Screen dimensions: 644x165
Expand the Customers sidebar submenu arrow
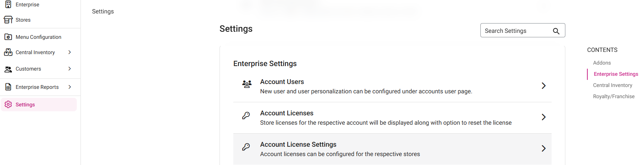click(x=70, y=69)
